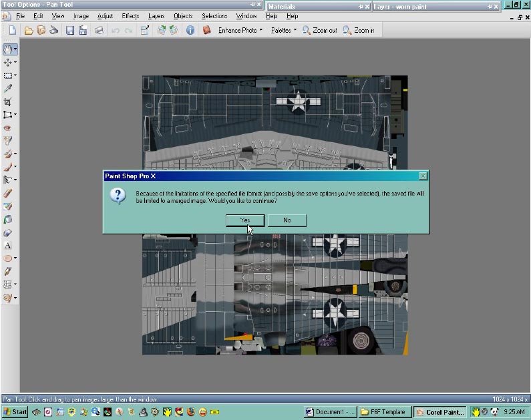Select the Eraser tool
The image size is (531, 420).
pyautogui.click(x=8, y=193)
